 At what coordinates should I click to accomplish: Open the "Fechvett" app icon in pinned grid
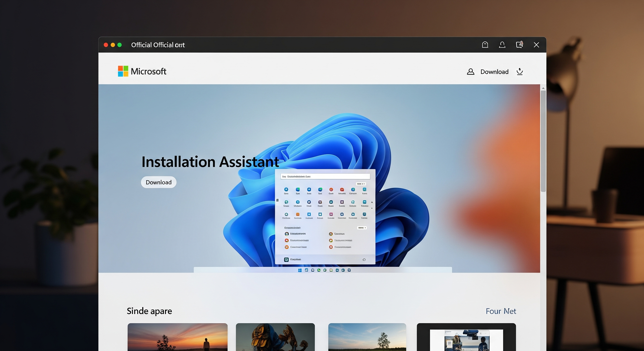(309, 214)
